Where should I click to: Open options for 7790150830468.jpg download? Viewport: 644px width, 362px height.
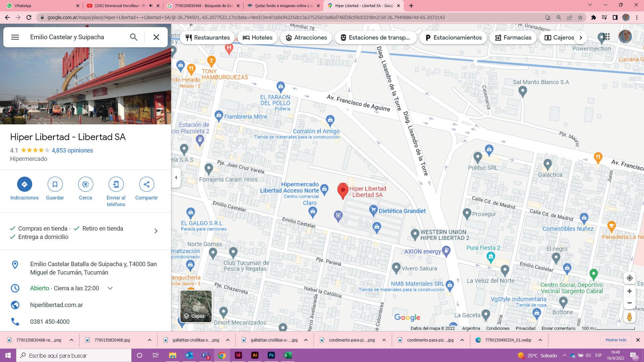point(149,340)
